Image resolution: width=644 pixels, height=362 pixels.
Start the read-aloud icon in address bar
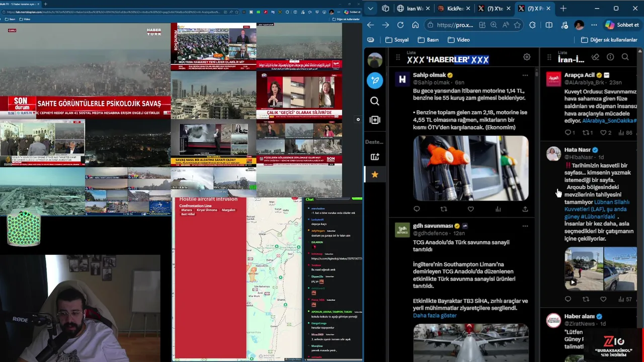506,25
